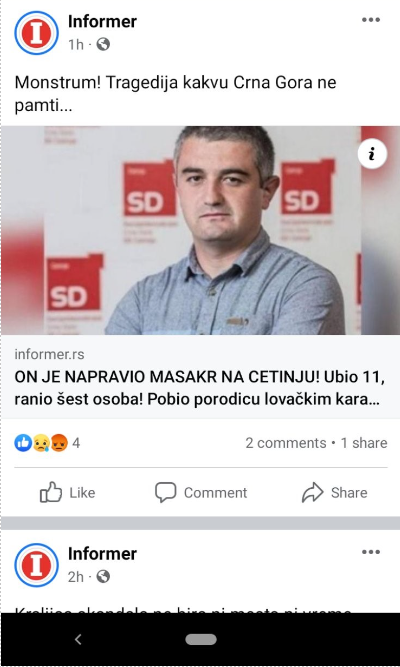The height and width of the screenshot is (667, 400).
Task: Tap the Android home pill button
Action: pyautogui.click(x=201, y=639)
